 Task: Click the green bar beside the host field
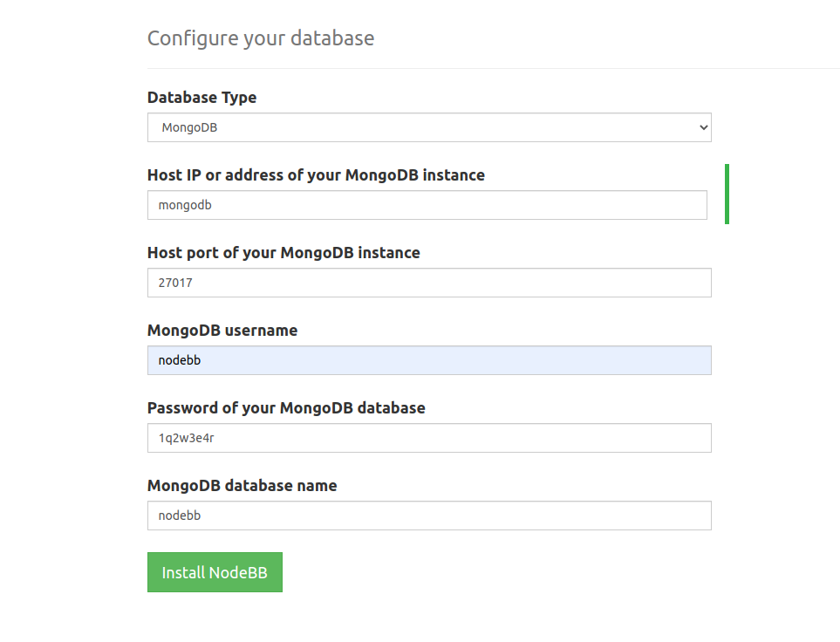(x=727, y=194)
